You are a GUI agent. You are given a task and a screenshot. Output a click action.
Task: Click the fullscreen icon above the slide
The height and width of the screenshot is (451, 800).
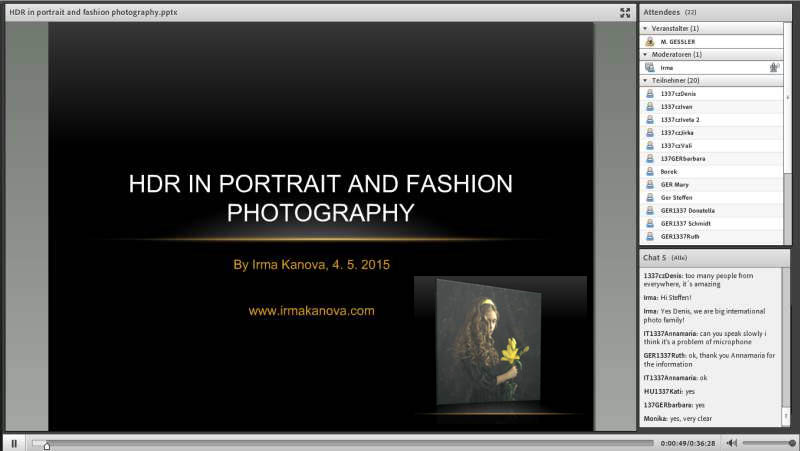[x=625, y=12]
